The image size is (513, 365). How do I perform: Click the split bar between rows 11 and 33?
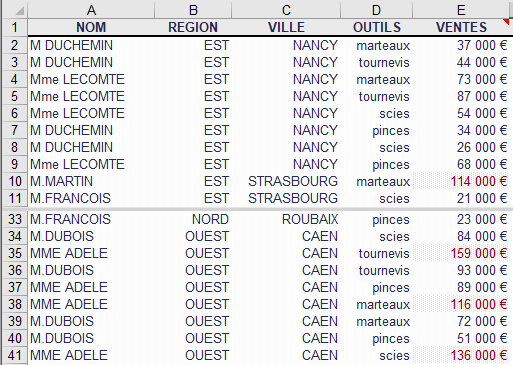pos(256,209)
